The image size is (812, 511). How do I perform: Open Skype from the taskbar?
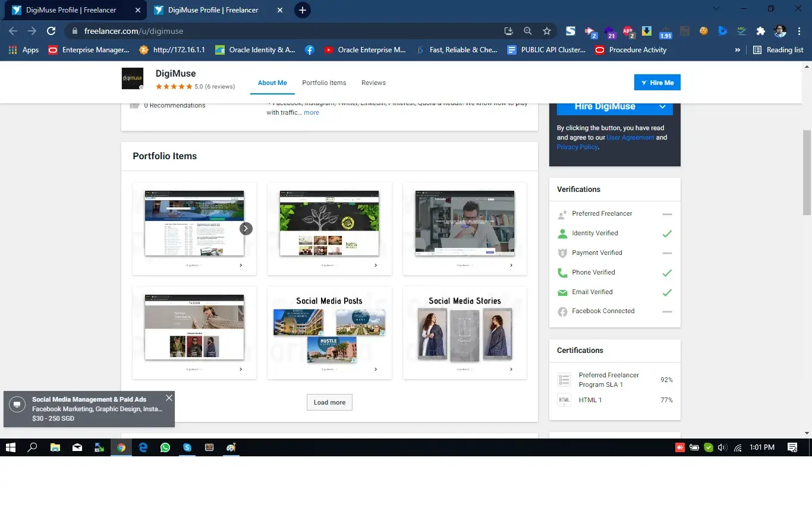tap(187, 447)
